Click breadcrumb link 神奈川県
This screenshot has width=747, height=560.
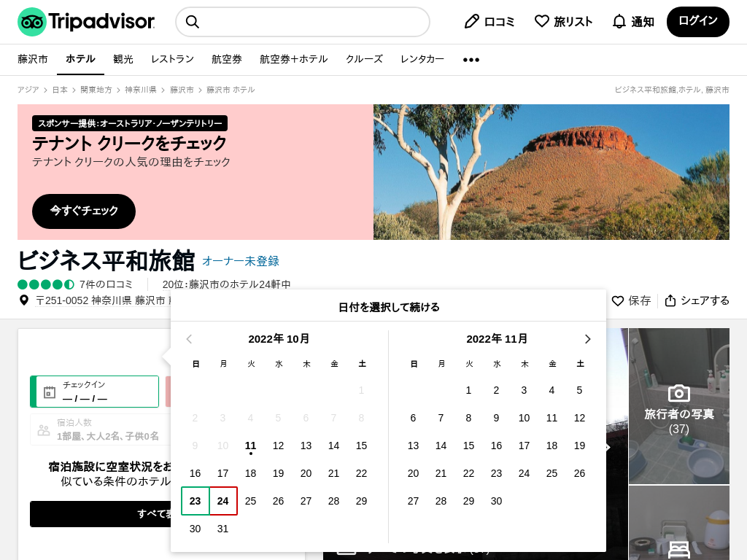click(141, 90)
